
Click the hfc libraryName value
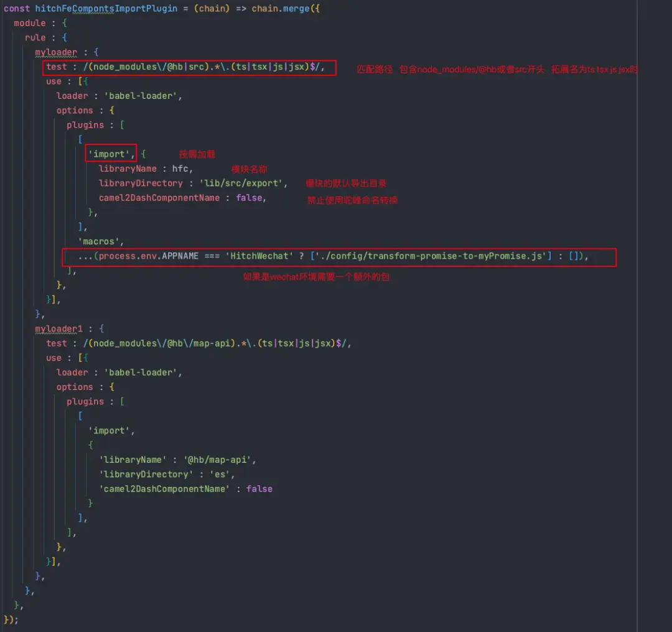(182, 169)
